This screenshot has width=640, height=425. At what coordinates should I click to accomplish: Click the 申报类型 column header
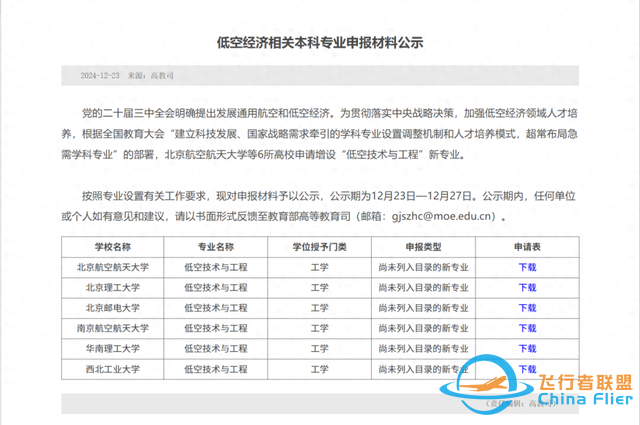(423, 247)
